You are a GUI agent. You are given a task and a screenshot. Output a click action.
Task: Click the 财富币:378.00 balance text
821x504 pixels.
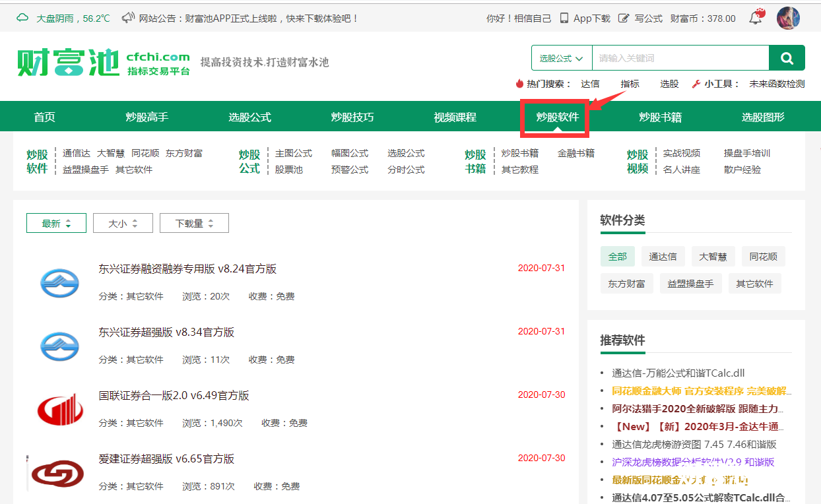point(703,18)
